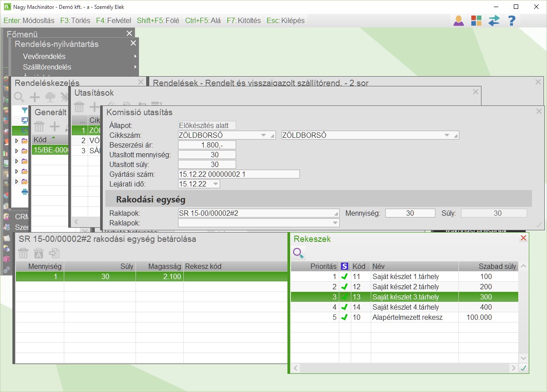Viewport: 547px width, 392px height.
Task: Open the Lejárati idő date dropdown
Action: click(215, 184)
